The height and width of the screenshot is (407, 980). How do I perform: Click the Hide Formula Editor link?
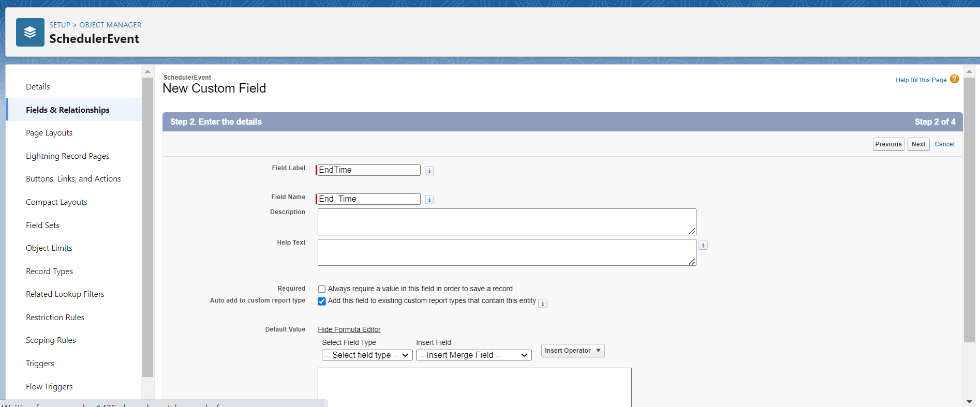pos(349,329)
